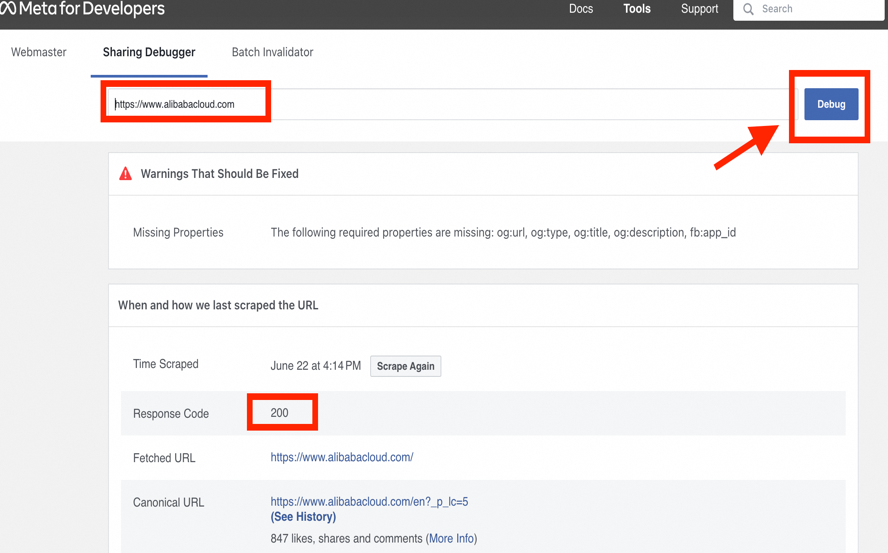Viewport: 888px width, 553px height.
Task: Click the search magnifier icon
Action: (x=748, y=9)
